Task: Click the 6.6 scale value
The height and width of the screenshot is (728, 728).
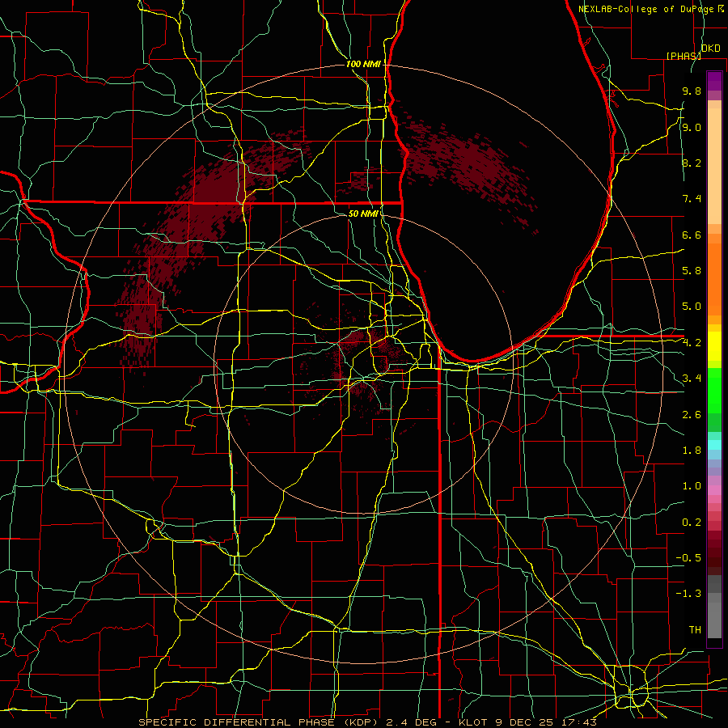Action: 692,235
